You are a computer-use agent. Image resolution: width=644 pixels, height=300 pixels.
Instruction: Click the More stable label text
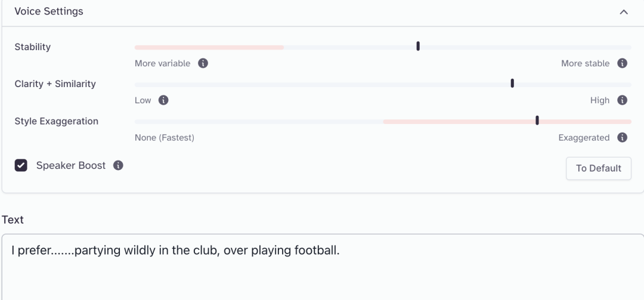(586, 63)
